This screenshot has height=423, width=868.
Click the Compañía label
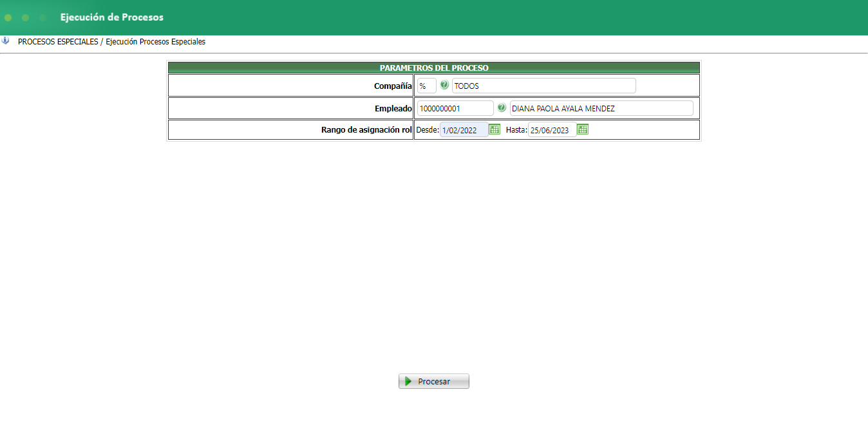393,86
